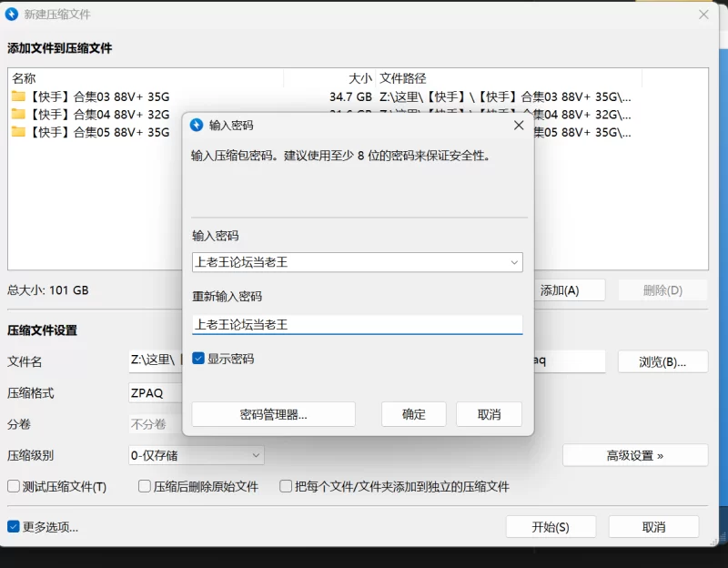This screenshot has width=728, height=568.
Task: Open the 分卷 不分卷 combo box
Action: (x=156, y=424)
